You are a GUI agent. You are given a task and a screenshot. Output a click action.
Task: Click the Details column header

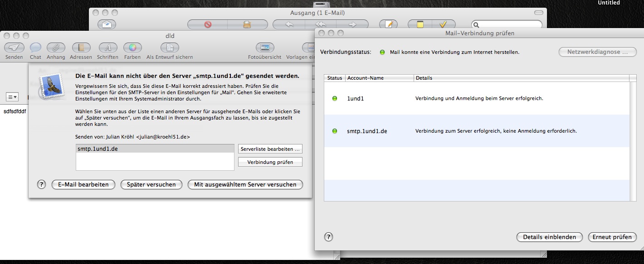(522, 78)
